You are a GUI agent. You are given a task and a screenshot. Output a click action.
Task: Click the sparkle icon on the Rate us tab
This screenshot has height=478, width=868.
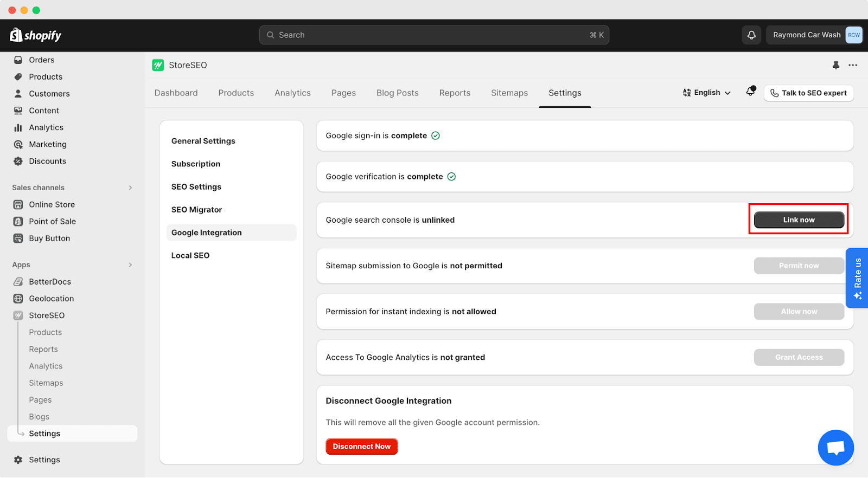(858, 295)
